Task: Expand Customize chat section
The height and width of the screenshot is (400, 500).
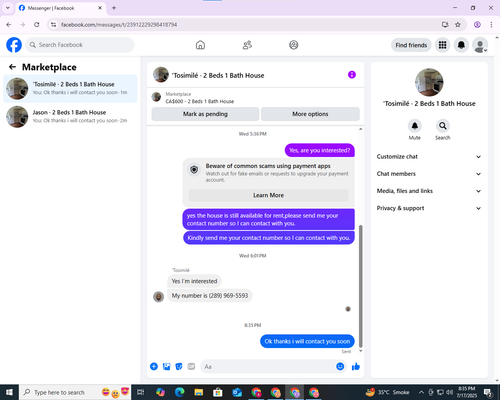Action: pyautogui.click(x=429, y=157)
